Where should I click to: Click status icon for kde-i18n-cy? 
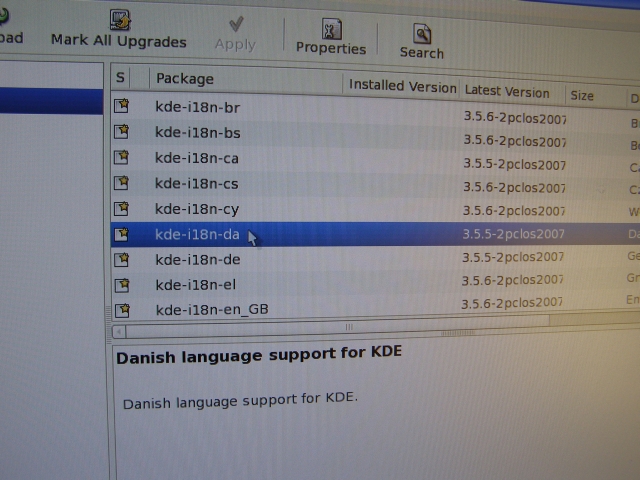pos(122,208)
